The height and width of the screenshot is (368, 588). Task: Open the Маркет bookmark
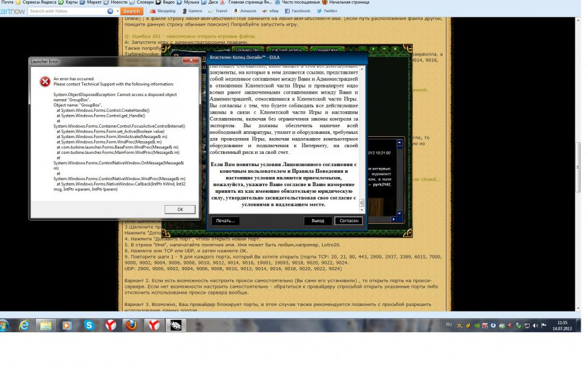tap(91, 2)
